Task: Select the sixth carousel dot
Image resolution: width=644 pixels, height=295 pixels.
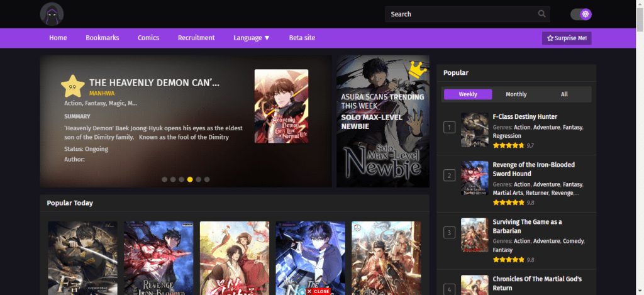Action: [x=207, y=179]
